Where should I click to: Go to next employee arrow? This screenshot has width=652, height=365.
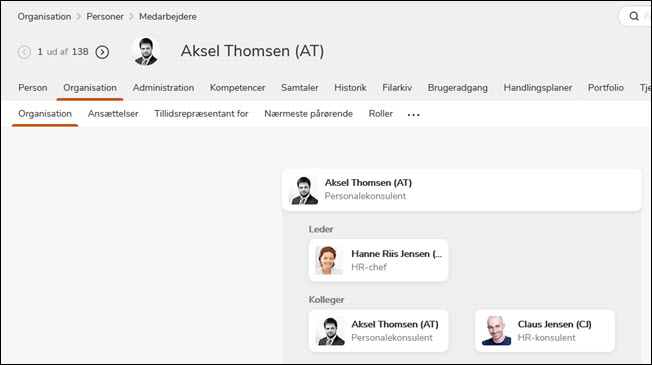pos(102,52)
